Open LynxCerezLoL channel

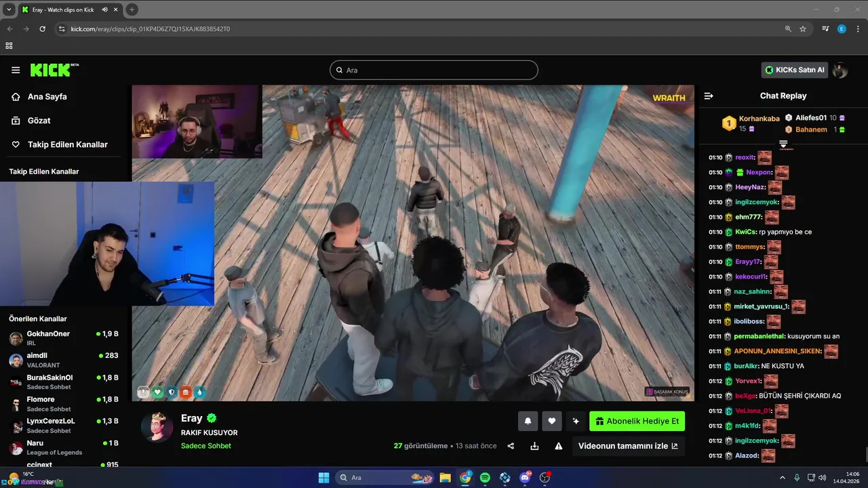coord(64,426)
